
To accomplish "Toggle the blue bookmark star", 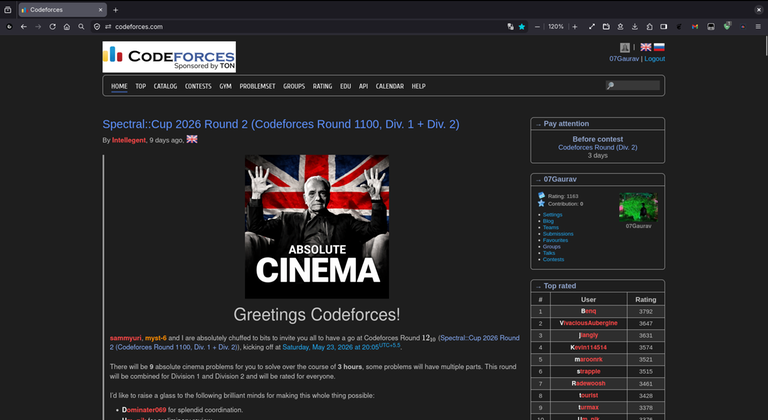I will click(522, 27).
